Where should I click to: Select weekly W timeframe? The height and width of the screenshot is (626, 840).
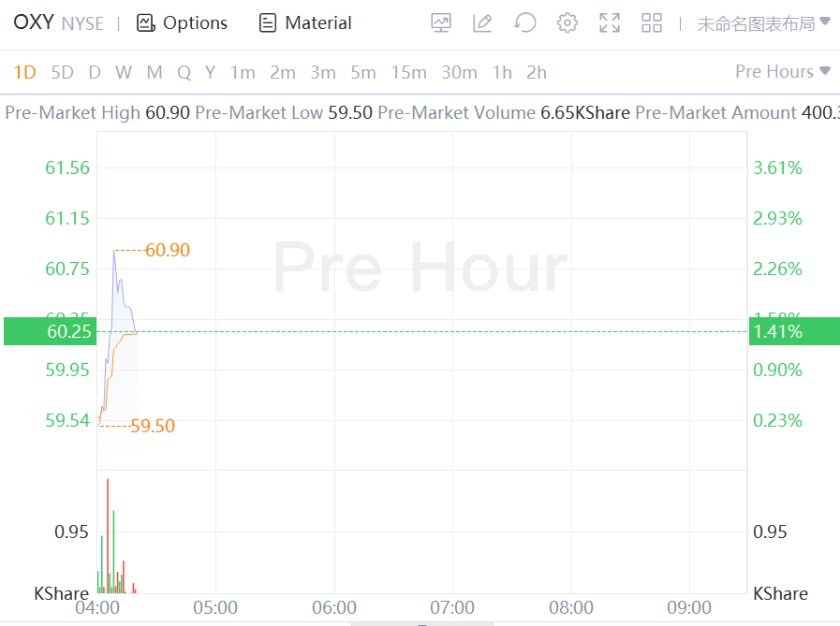(124, 72)
